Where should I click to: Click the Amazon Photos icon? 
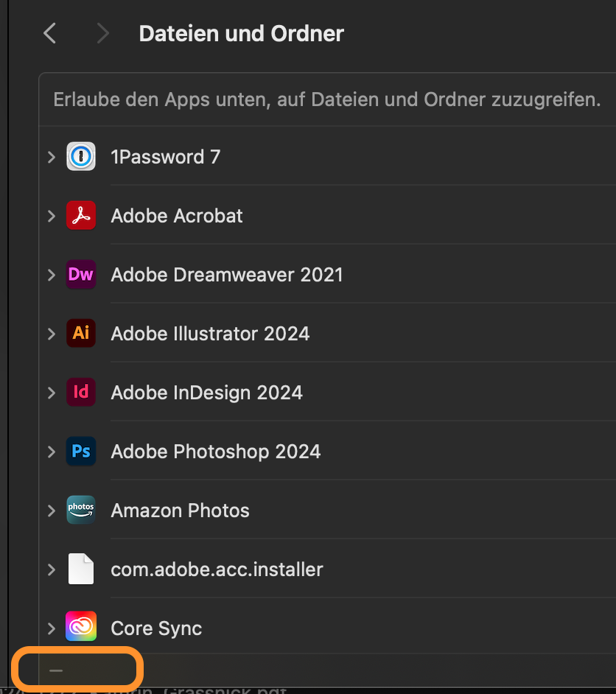click(81, 510)
